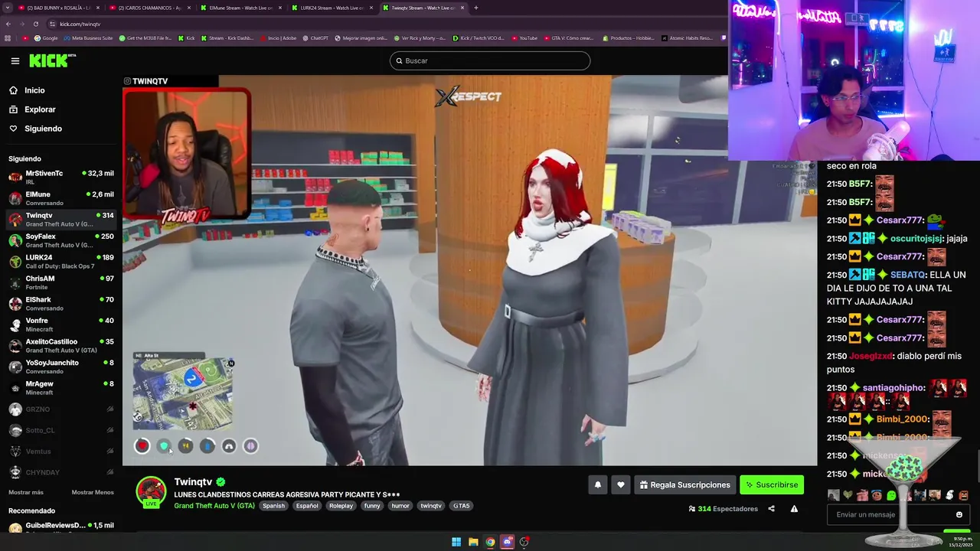
Task: Toggle the notification bell for Twinqtv
Action: click(598, 484)
